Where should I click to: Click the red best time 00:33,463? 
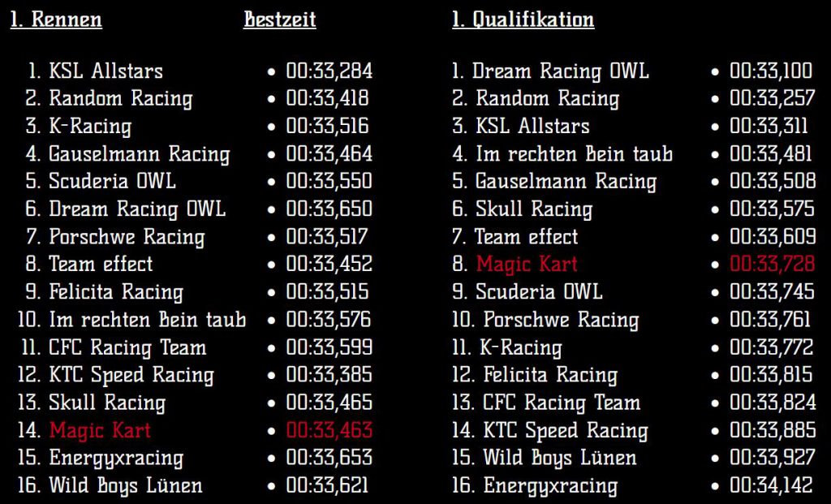coord(329,430)
